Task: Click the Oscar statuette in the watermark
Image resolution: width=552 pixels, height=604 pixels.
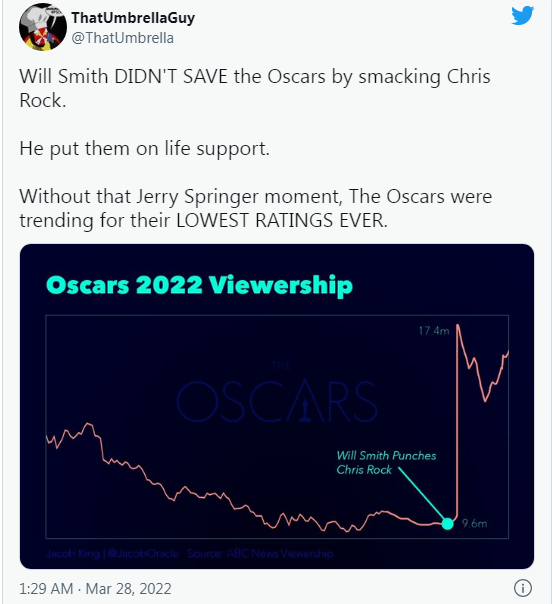Action: [305, 410]
